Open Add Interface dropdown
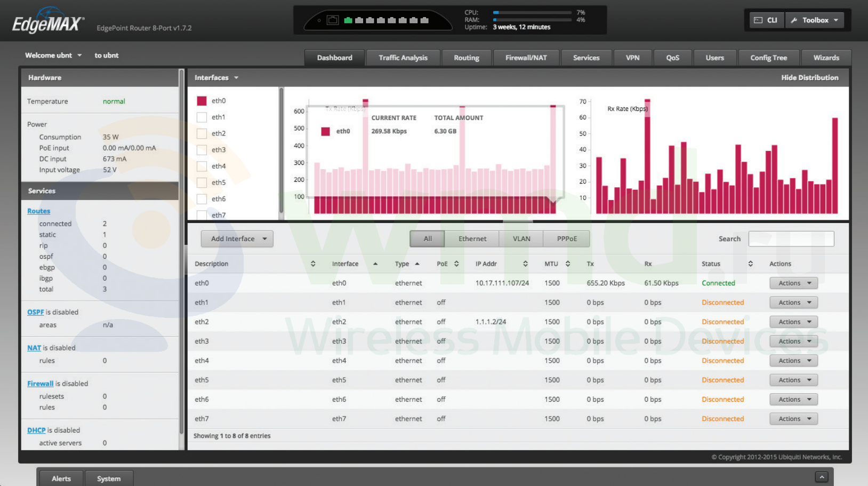The image size is (868, 486). click(x=237, y=239)
